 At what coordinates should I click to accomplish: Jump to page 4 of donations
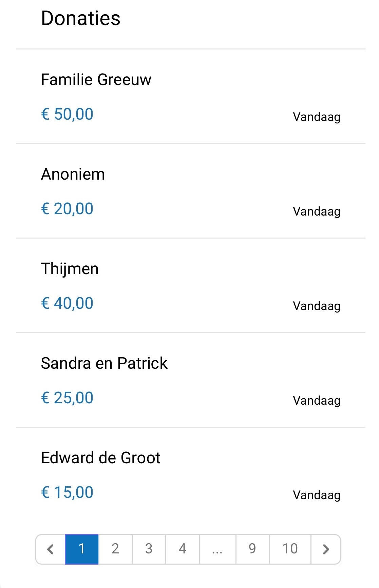tap(183, 549)
